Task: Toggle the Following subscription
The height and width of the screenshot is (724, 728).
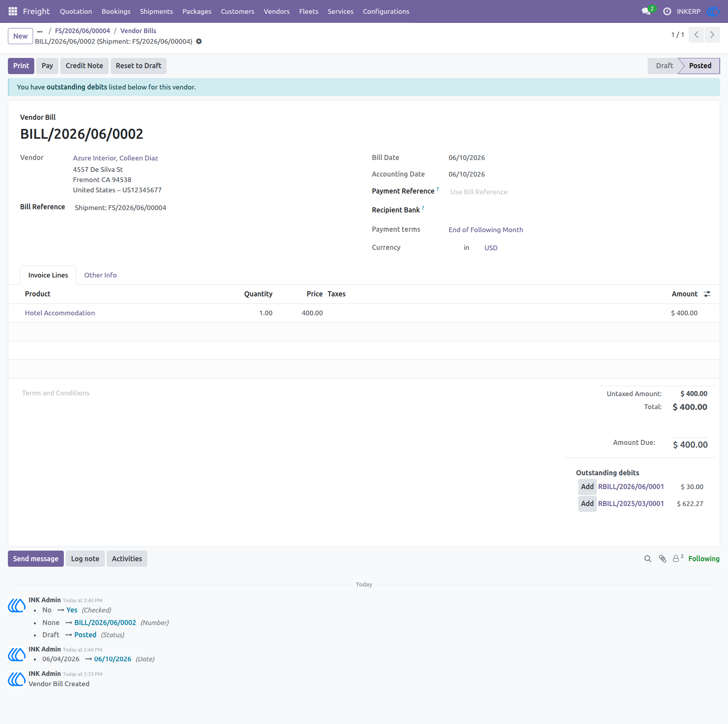Action: click(704, 559)
